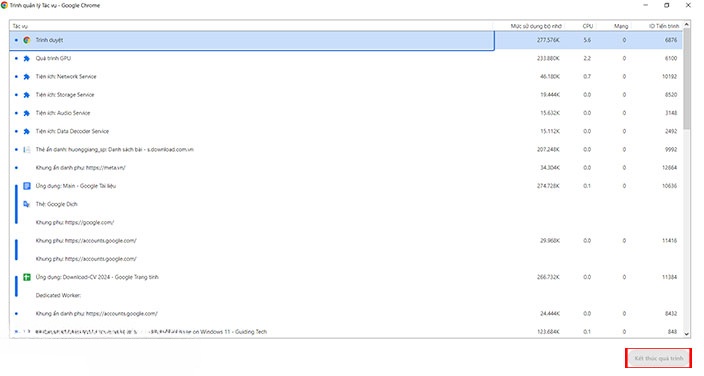This screenshot has height=376, width=704.
Task: Click the CPU value 2.2
Action: [x=587, y=58]
